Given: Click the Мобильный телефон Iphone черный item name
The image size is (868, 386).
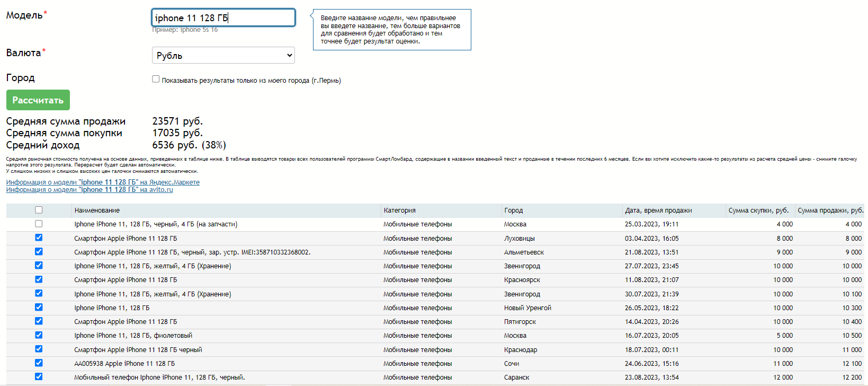Looking at the screenshot, I should point(159,378).
